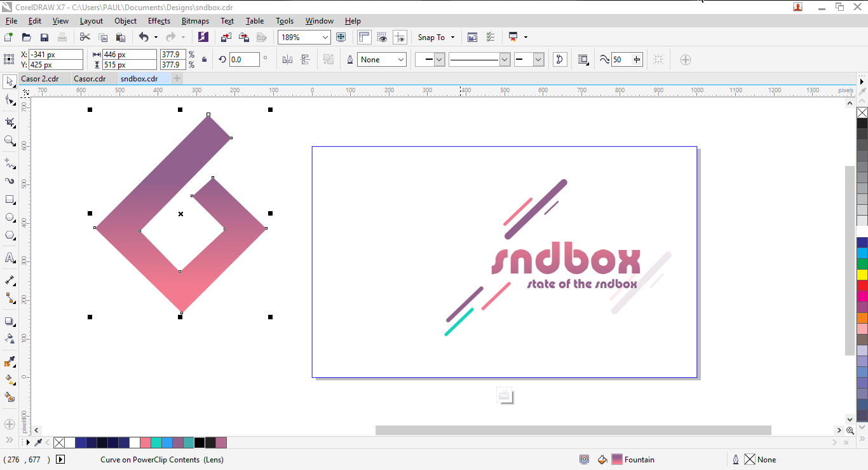Open the end arrowhead dropdown
The height and width of the screenshot is (470, 868).
539,60
